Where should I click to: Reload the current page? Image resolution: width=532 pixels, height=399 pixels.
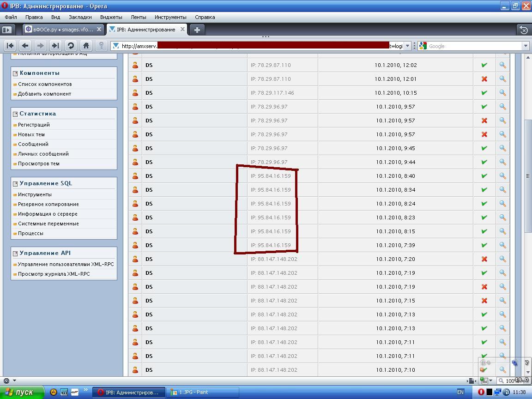click(71, 46)
